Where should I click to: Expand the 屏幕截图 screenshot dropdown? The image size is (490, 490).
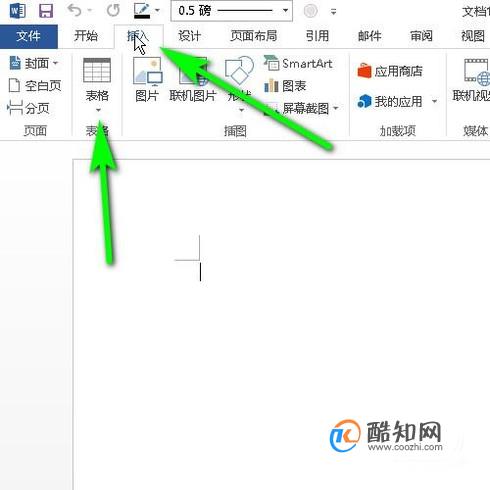(335, 108)
